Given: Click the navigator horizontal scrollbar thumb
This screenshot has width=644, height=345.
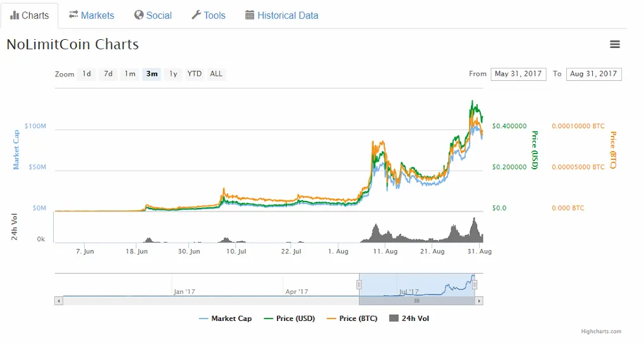Looking at the screenshot, I should pos(417,301).
